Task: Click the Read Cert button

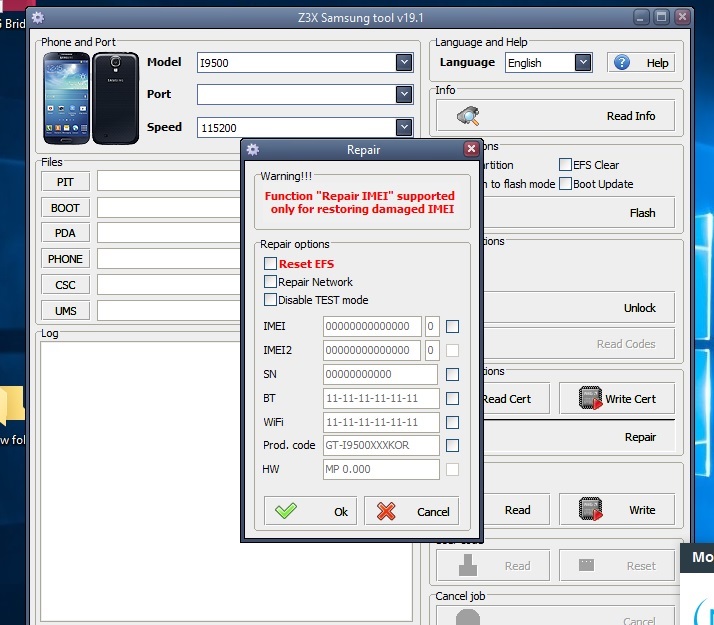Action: (x=516, y=399)
